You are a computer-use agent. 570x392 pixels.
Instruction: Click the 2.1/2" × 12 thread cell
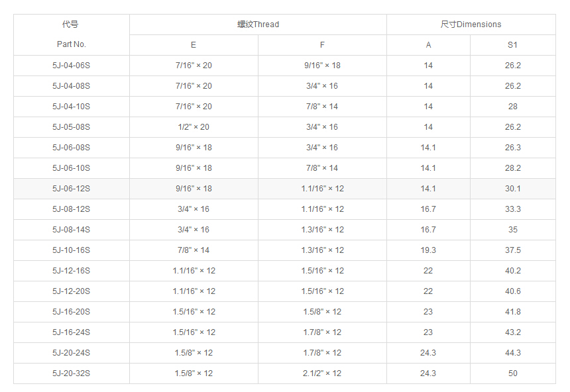click(322, 373)
